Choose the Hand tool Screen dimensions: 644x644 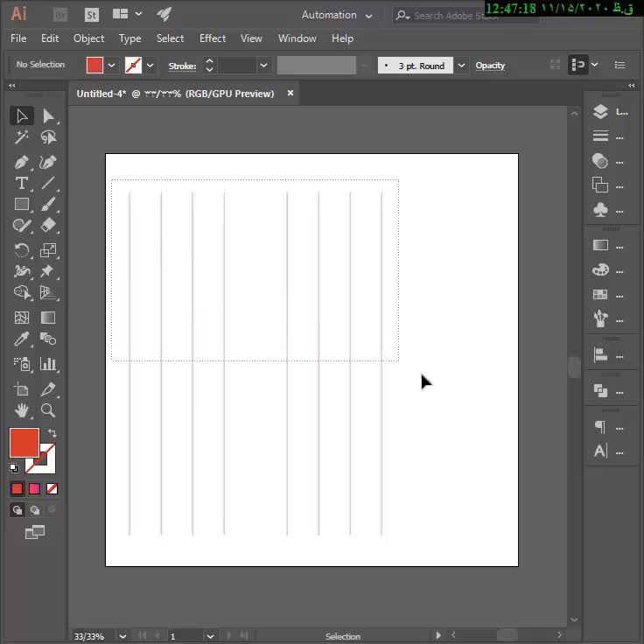pyautogui.click(x=22, y=410)
